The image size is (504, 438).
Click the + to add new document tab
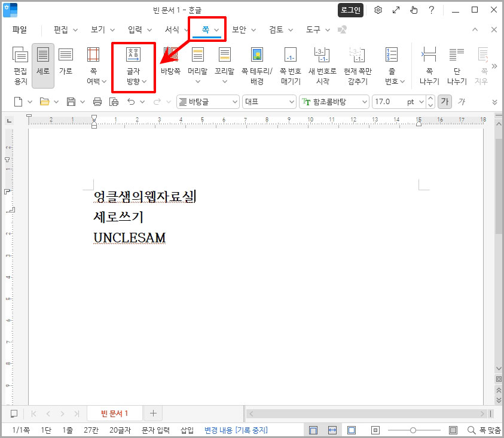pos(154,413)
